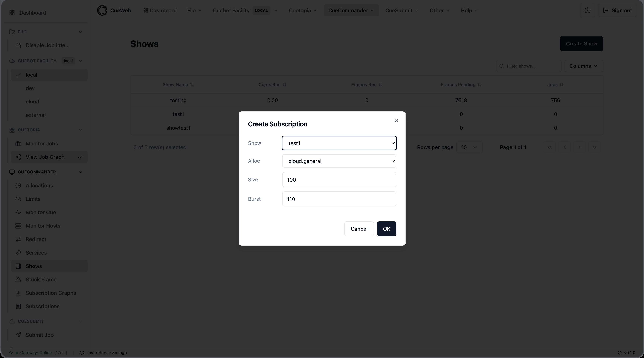644x358 pixels.
Task: Select the external facility option
Action: coord(49,115)
